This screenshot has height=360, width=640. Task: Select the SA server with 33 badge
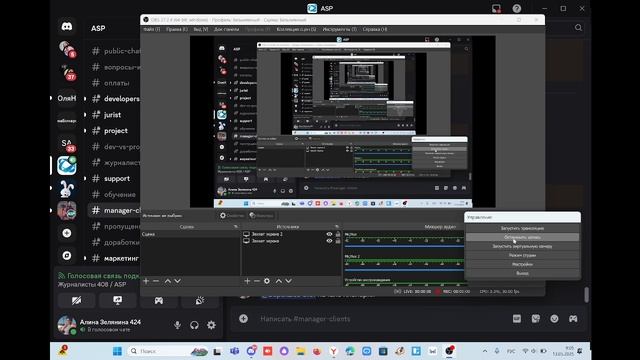pyautogui.click(x=67, y=144)
